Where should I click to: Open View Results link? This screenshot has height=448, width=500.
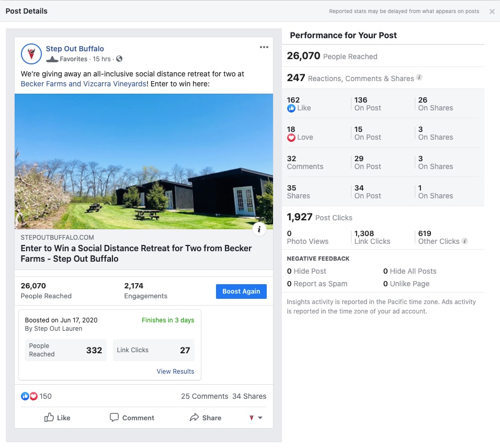(175, 371)
